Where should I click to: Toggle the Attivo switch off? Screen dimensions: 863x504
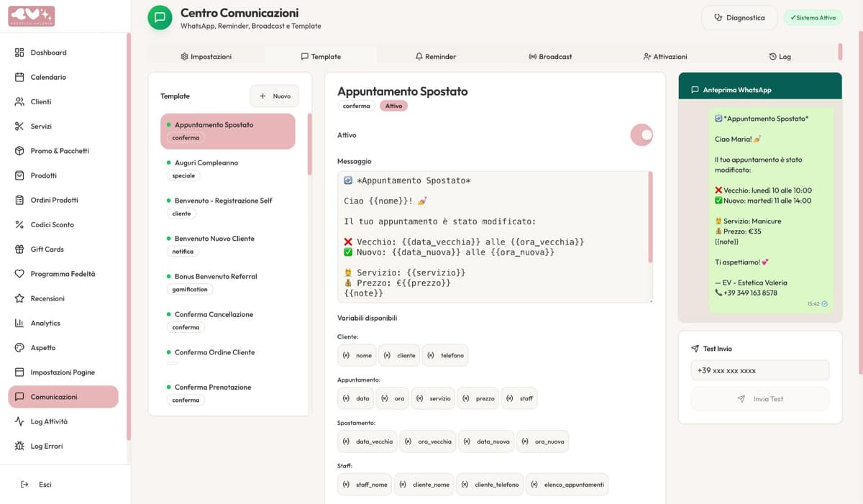coord(641,134)
